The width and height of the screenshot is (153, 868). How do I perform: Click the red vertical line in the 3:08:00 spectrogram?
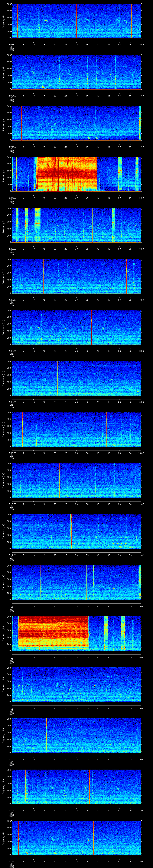pyautogui.click(x=58, y=378)
